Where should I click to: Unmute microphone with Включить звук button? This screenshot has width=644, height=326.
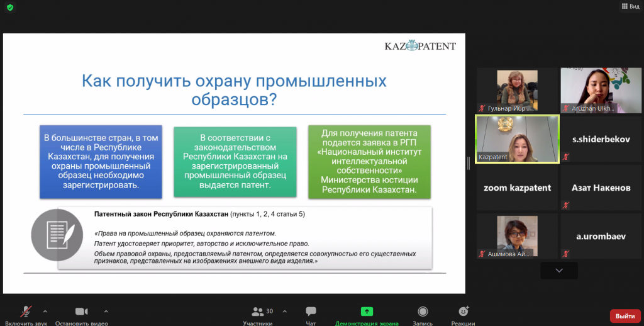[26, 313]
